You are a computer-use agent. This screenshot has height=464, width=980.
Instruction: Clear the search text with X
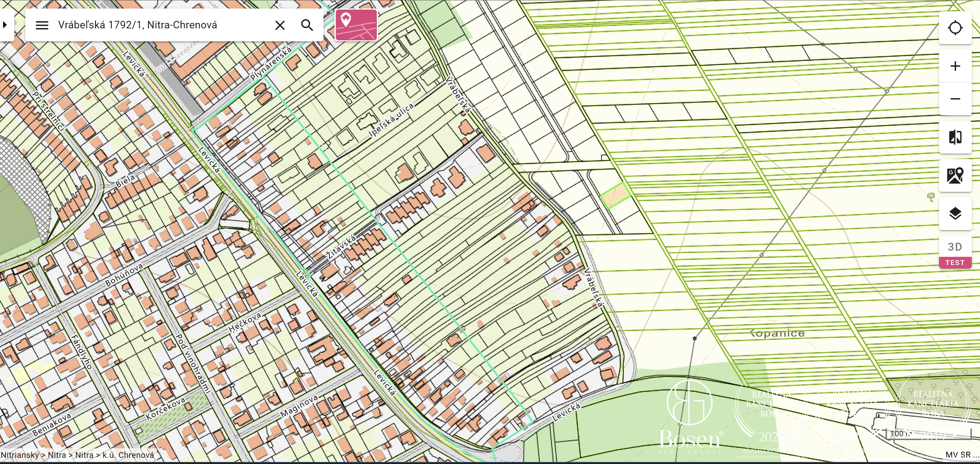280,25
